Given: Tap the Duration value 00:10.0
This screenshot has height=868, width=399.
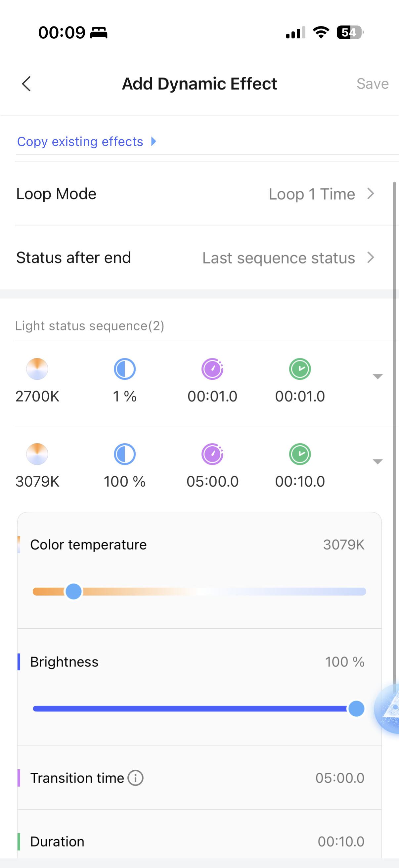Looking at the screenshot, I should click(x=341, y=842).
